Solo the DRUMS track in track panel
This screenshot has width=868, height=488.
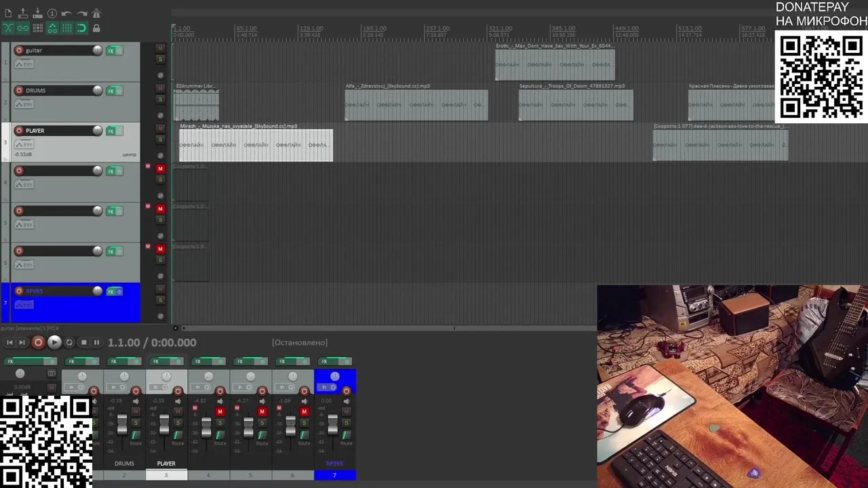pos(160,100)
